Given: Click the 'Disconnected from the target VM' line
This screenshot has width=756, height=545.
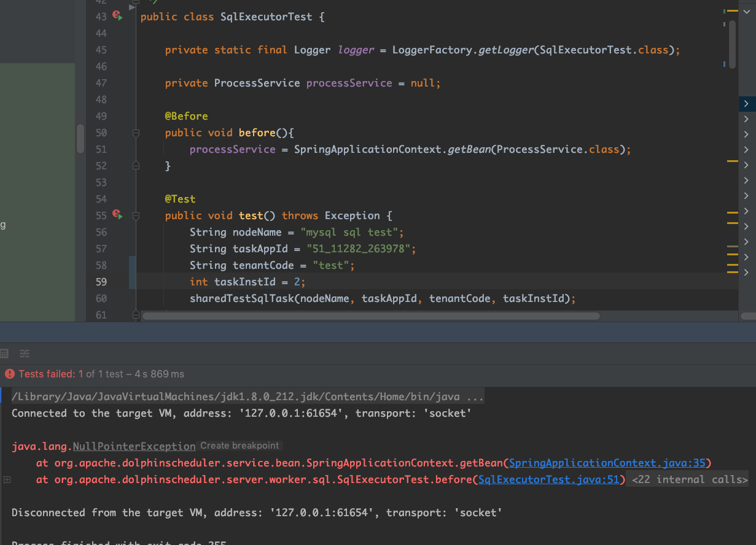Looking at the screenshot, I should [257, 513].
